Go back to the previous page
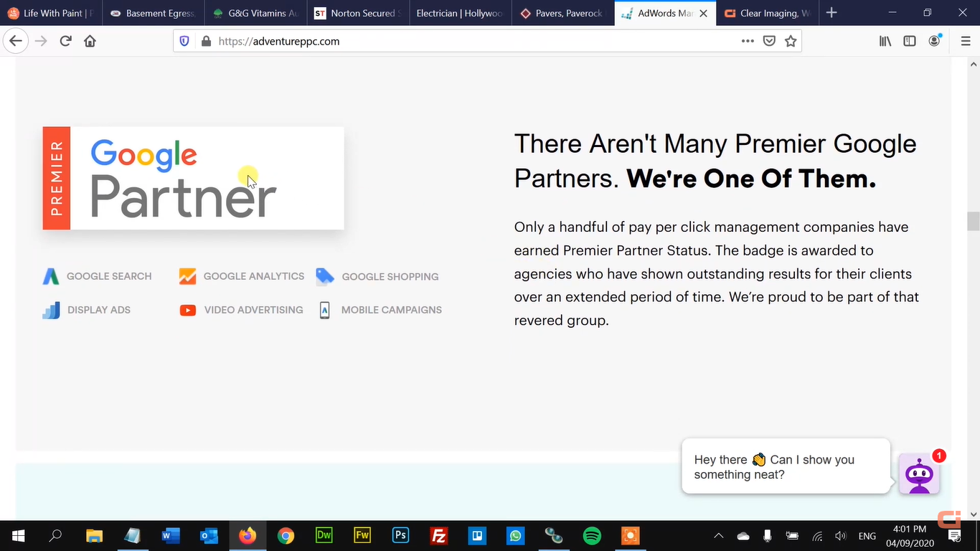980x551 pixels. coord(16,41)
